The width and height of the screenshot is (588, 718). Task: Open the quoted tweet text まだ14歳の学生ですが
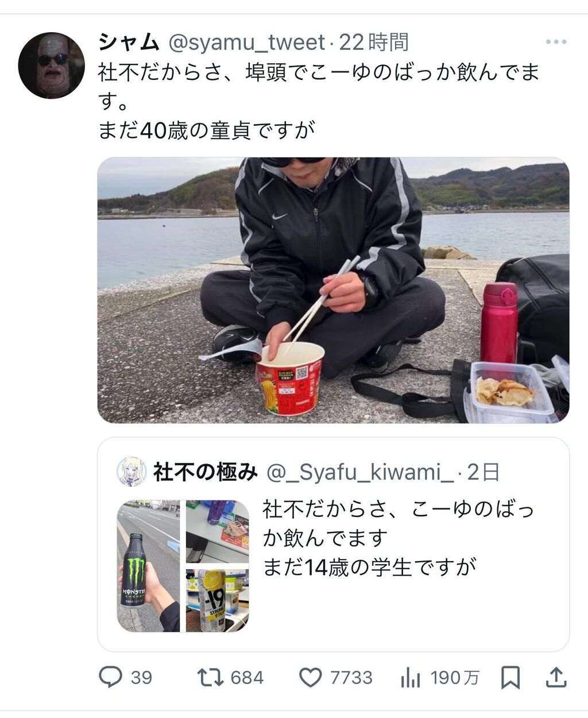click(369, 568)
